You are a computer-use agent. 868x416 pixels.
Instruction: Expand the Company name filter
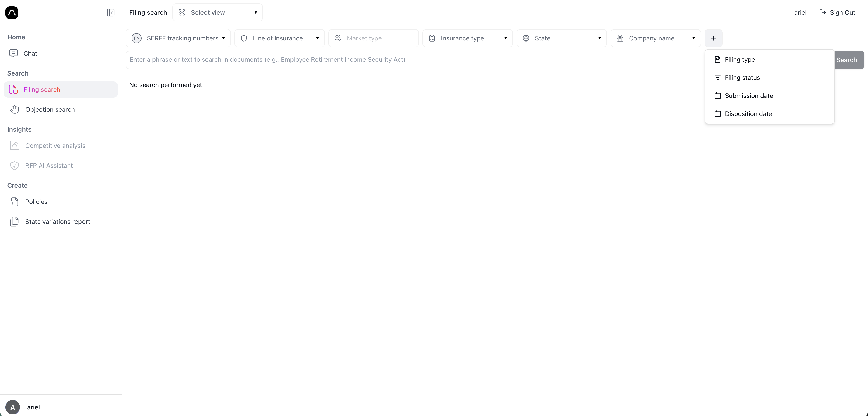[655, 38]
